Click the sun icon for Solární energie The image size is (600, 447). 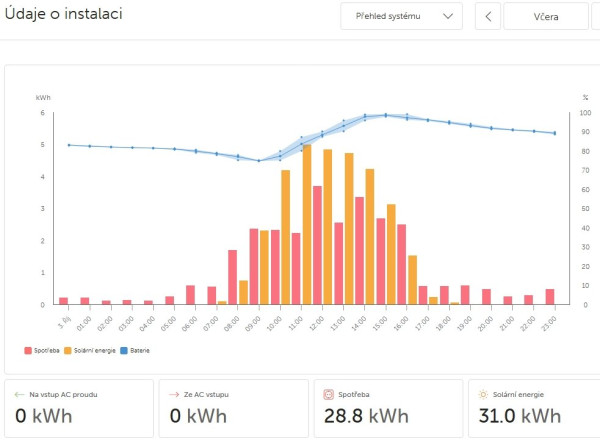coord(483,395)
